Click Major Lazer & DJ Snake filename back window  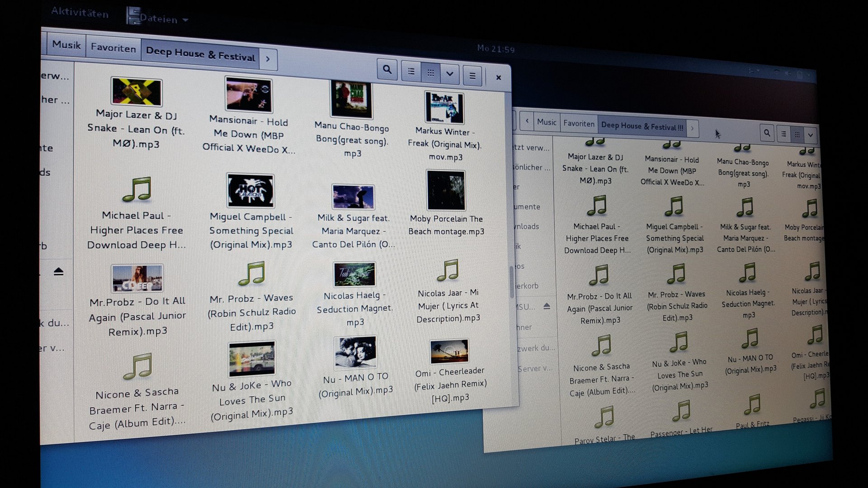595,169
